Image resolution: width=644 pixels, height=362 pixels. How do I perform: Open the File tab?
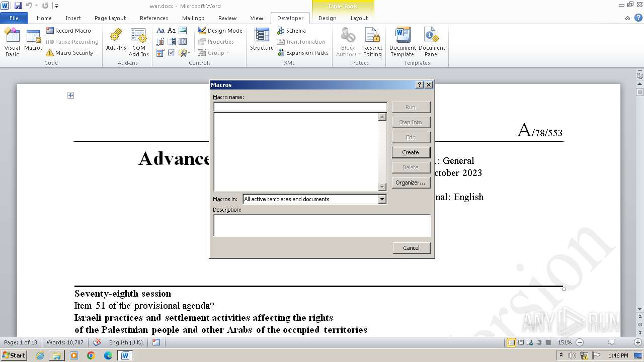click(x=14, y=18)
